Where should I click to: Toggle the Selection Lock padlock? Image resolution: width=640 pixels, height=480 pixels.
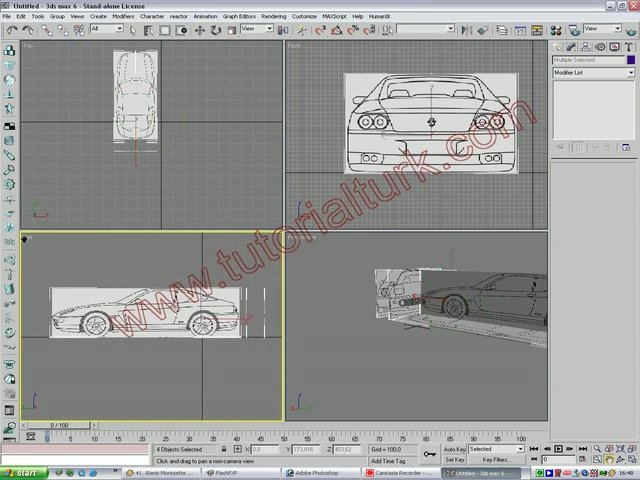point(224,449)
